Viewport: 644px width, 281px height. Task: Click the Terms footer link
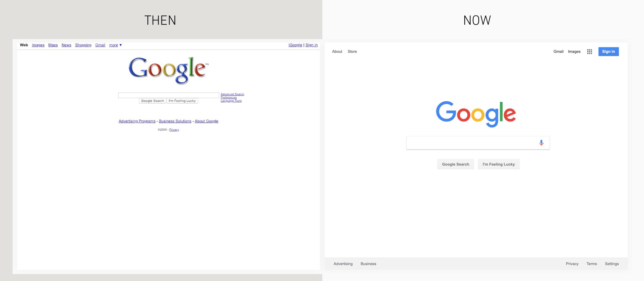click(591, 264)
